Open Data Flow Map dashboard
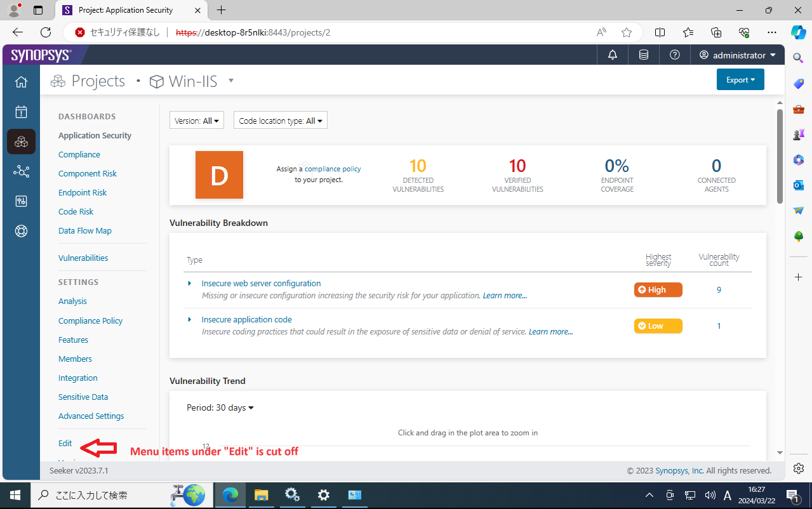 85,230
